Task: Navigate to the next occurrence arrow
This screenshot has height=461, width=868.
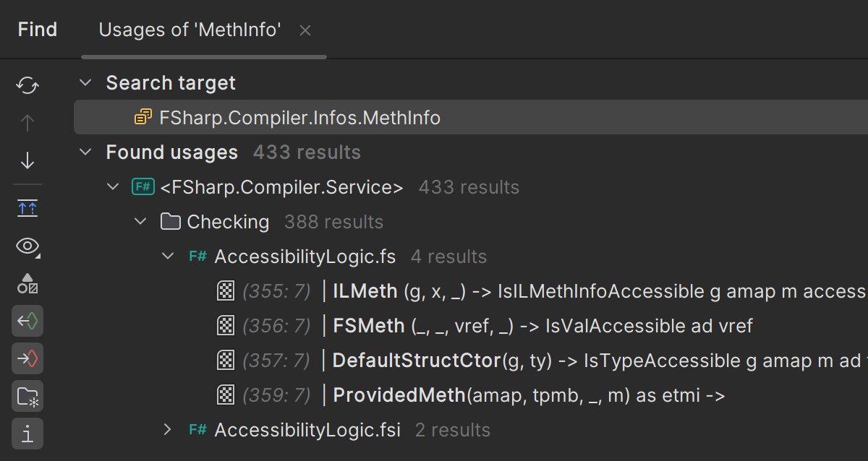Action: tap(27, 160)
